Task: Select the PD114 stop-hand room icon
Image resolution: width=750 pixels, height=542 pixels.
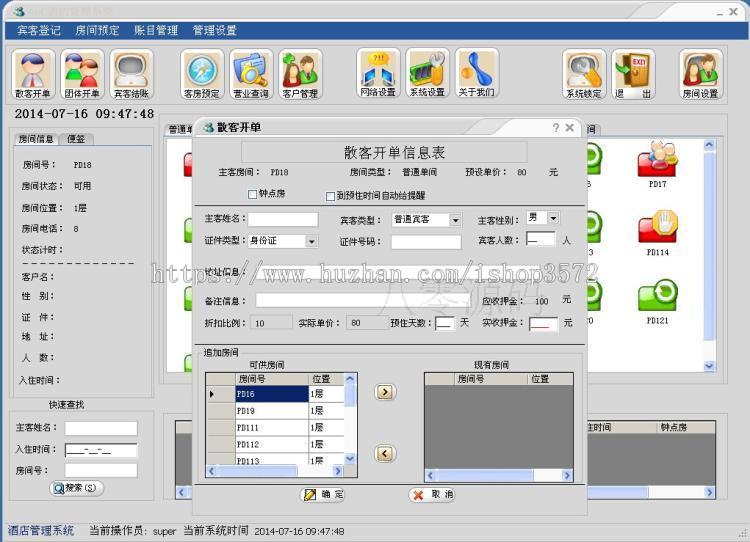Action: (x=658, y=228)
